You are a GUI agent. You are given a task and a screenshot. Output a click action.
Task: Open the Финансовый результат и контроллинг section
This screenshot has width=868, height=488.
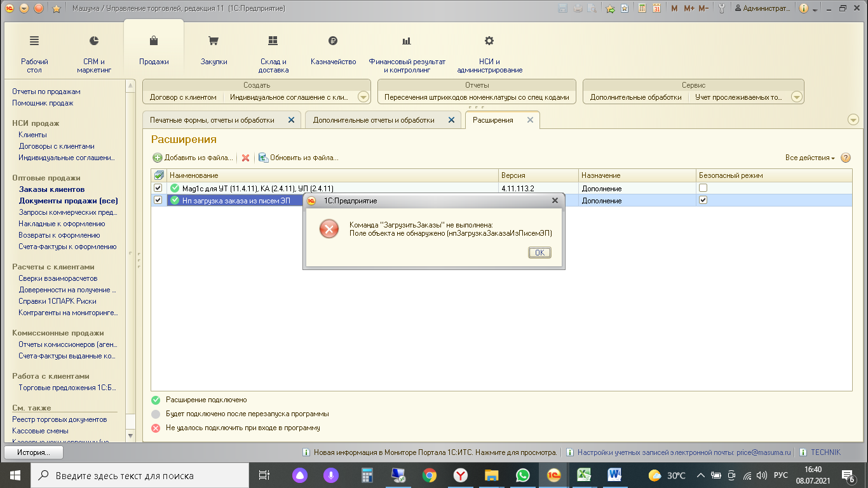[407, 53]
